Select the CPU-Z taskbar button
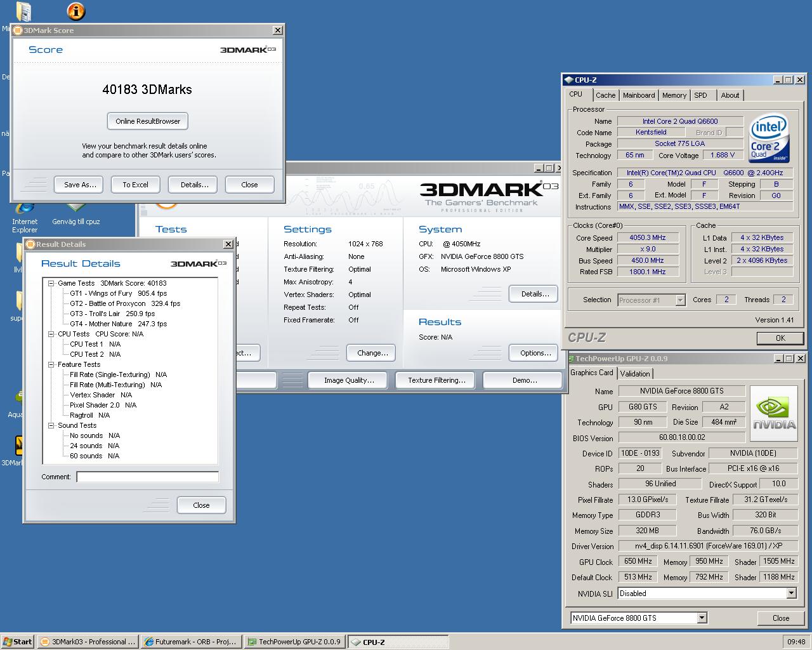Viewport: 812px width, 650px height. coord(398,642)
